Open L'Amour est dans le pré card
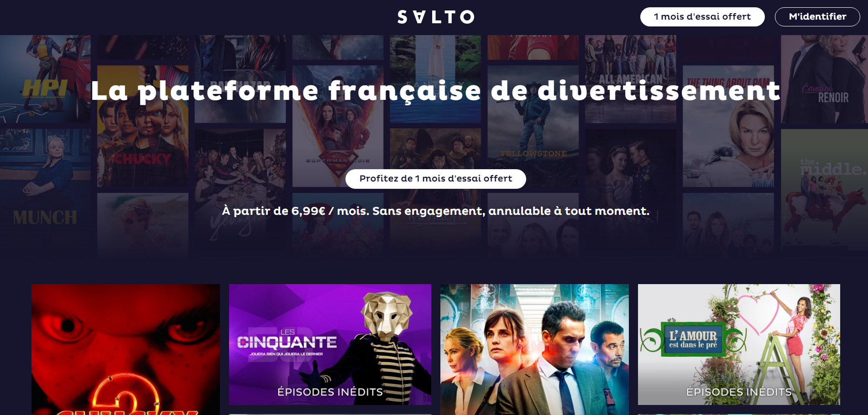The image size is (868, 415). pos(739,344)
